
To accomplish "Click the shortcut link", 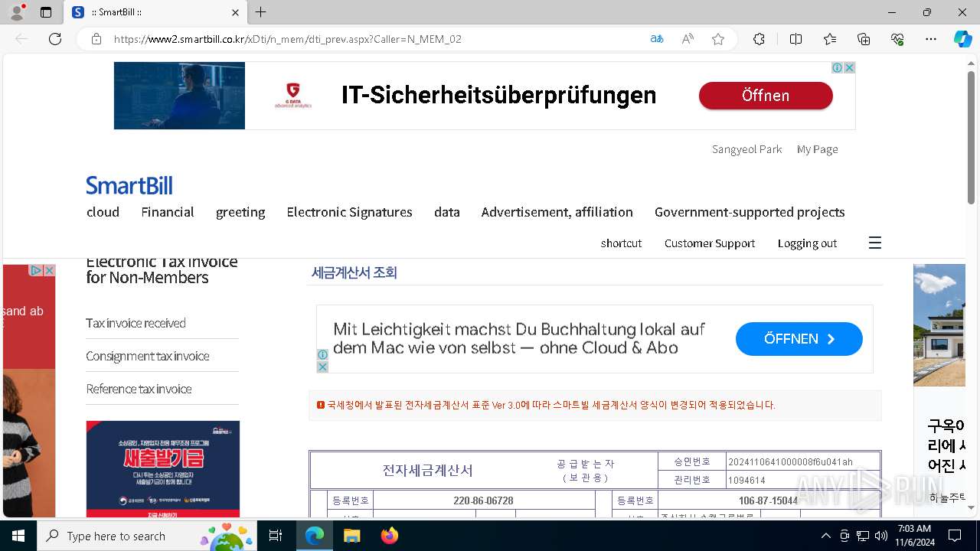I will [x=621, y=243].
